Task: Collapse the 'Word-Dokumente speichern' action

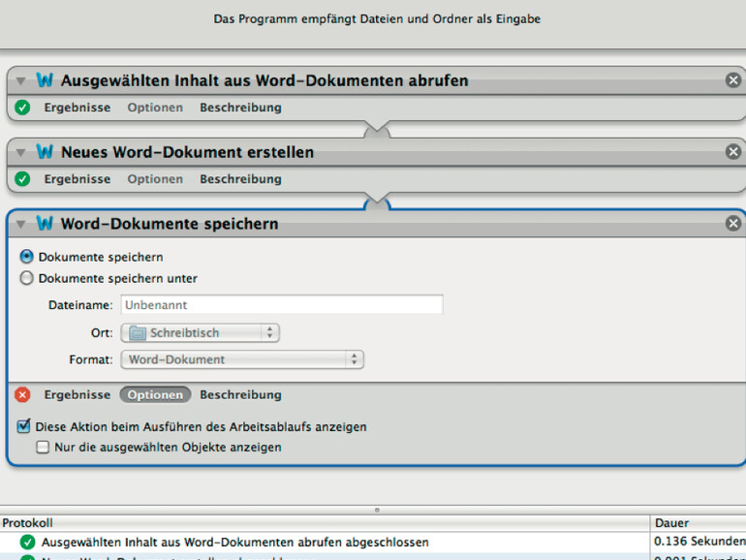Action: 21,225
